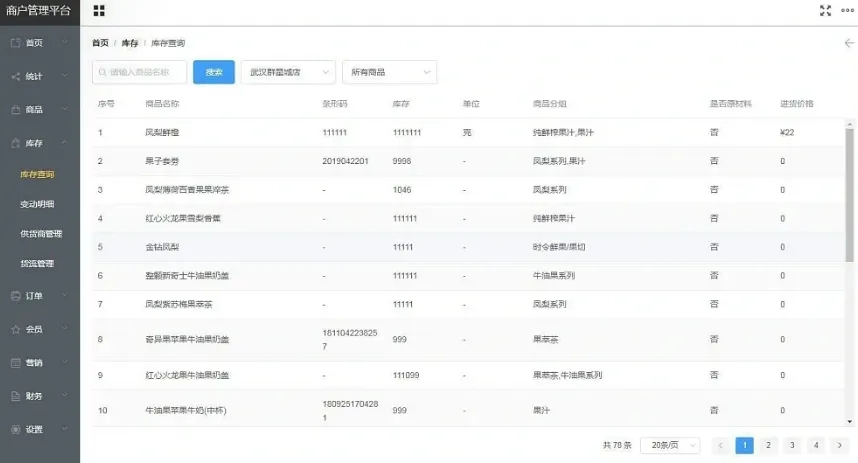Click the 订单 icon in sidebar
The image size is (858, 463).
(15, 296)
